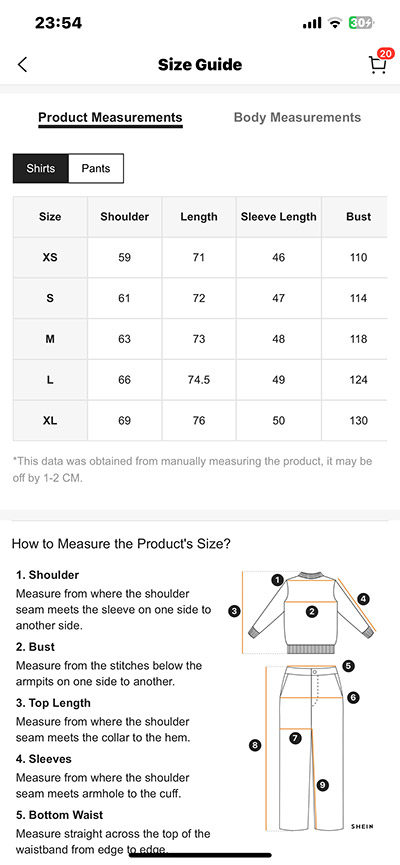Open the shopping cart icon
This screenshot has width=400, height=865.
tap(377, 65)
